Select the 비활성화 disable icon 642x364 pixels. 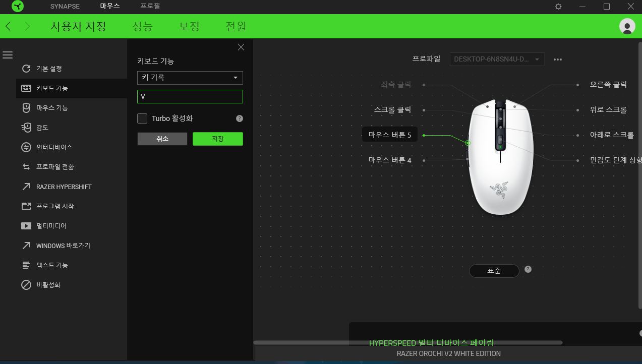point(26,285)
